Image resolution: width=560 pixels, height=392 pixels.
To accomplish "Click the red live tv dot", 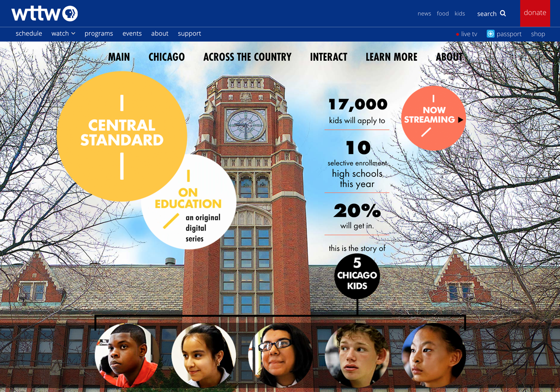I will tap(457, 34).
